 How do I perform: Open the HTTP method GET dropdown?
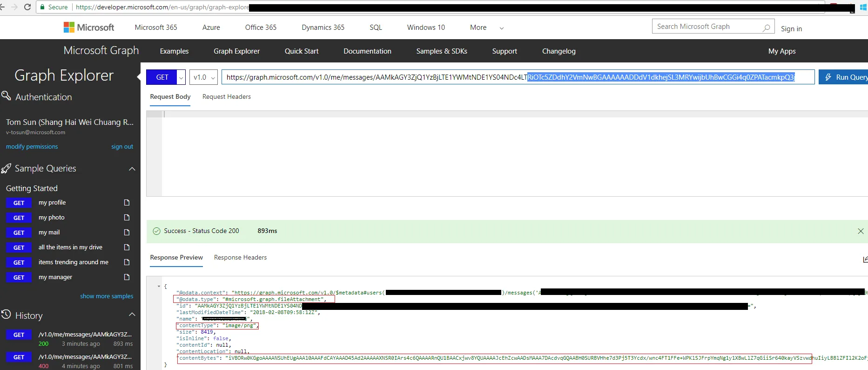pyautogui.click(x=181, y=77)
